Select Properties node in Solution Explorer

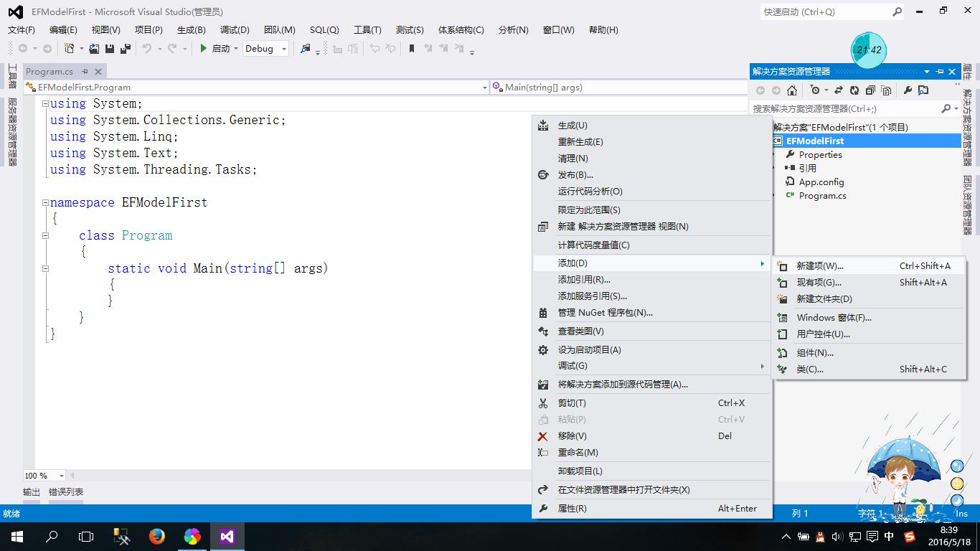click(x=820, y=155)
